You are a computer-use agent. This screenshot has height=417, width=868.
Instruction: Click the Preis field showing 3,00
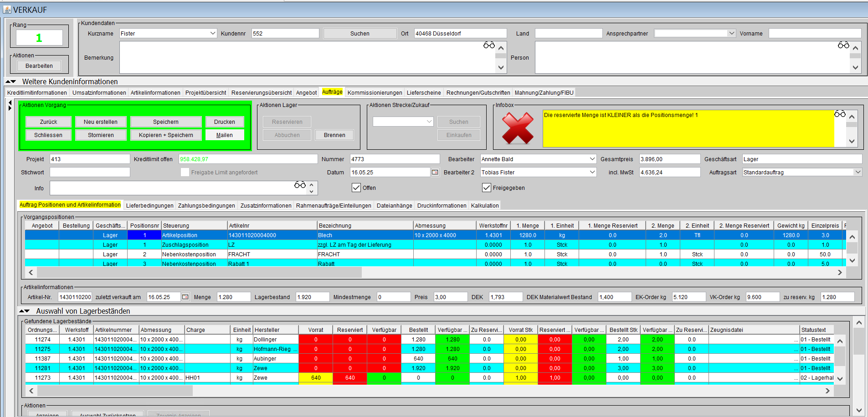tap(451, 297)
